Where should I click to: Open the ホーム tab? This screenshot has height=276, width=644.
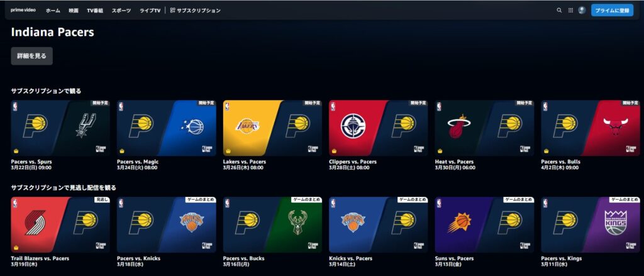(x=53, y=11)
